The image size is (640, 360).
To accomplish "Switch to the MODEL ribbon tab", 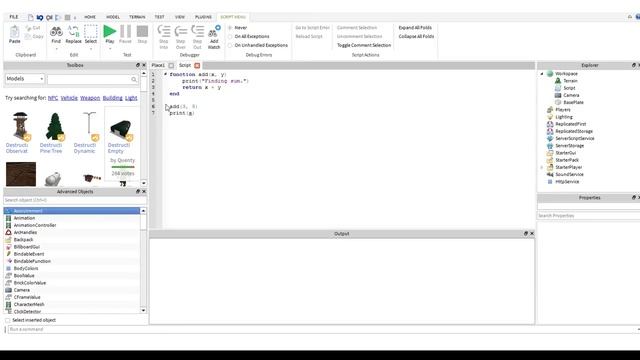I will (x=113, y=17).
